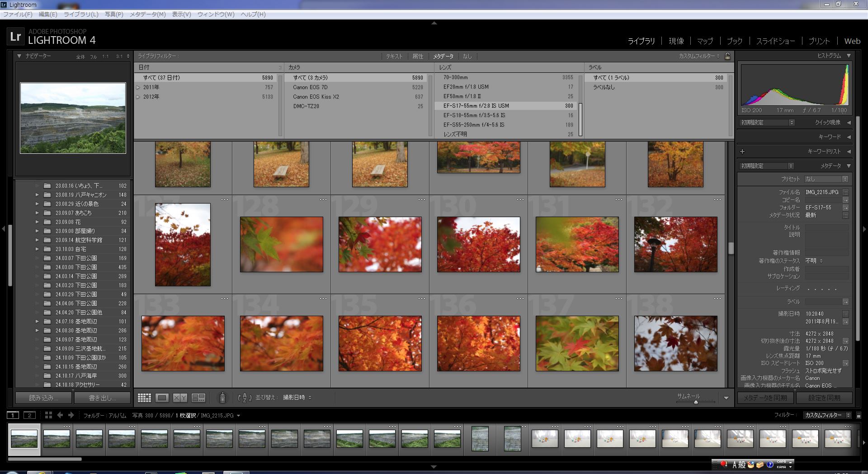Screen dimensions: 868x474
Task: Open Compare view with the XY icon
Action: click(180, 398)
